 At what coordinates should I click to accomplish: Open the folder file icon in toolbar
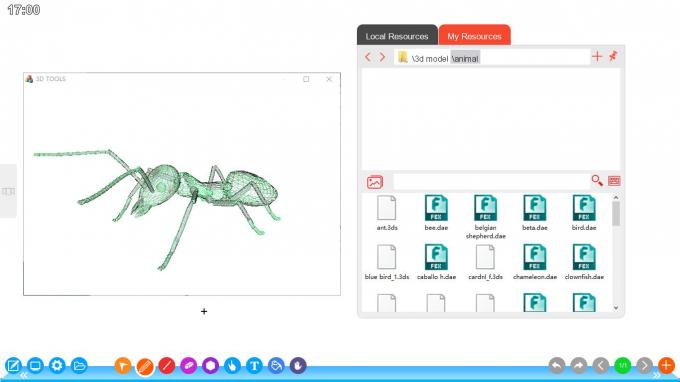(79, 366)
